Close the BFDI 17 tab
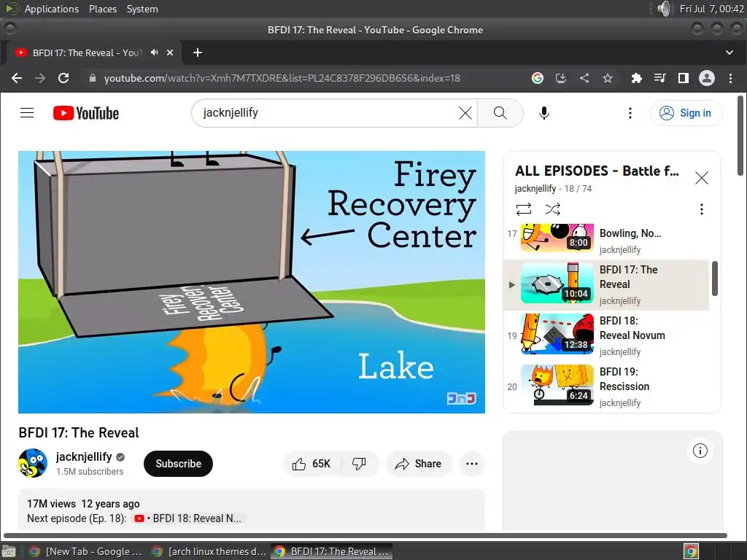 point(170,52)
